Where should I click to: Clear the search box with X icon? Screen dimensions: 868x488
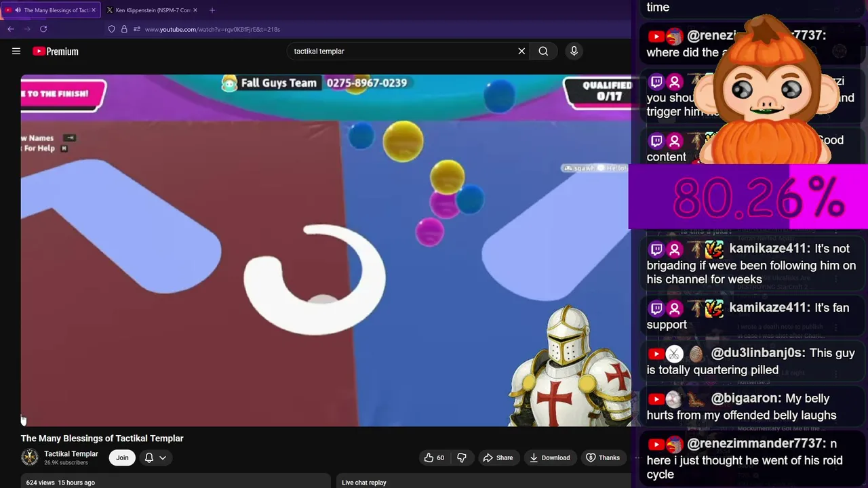pos(521,51)
